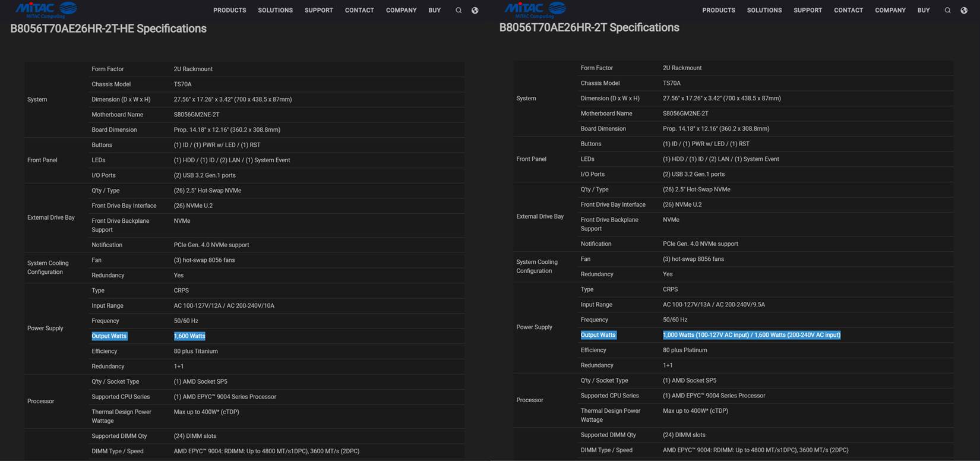
Task: Open the search icon in left navbar
Action: pyautogui.click(x=459, y=10)
